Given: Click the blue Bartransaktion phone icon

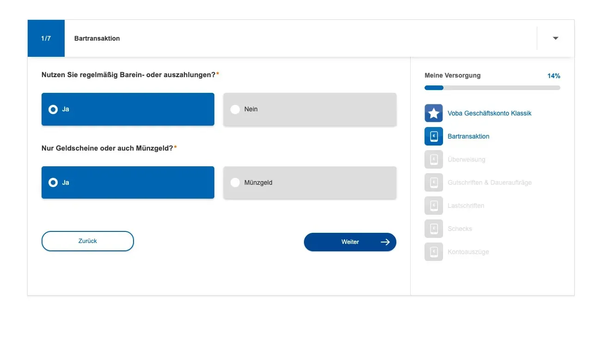Looking at the screenshot, I should coord(433,136).
